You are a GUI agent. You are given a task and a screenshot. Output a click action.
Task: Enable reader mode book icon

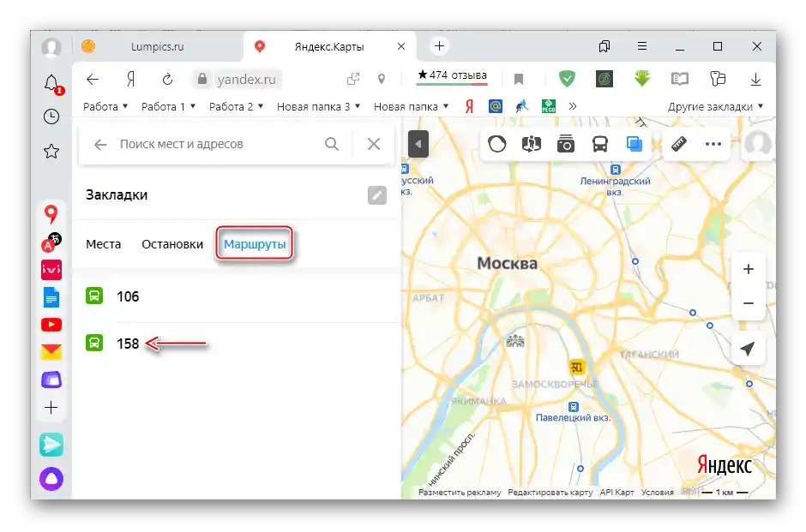[x=680, y=79]
